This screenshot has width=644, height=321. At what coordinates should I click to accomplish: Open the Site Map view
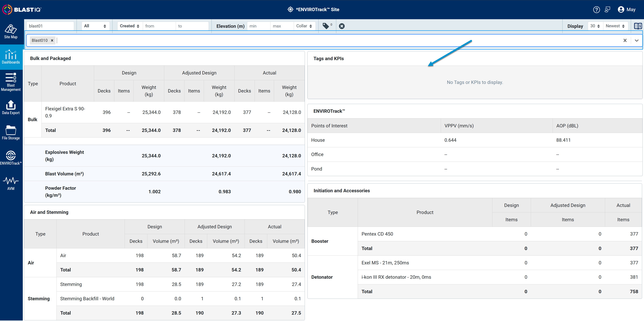point(11,32)
